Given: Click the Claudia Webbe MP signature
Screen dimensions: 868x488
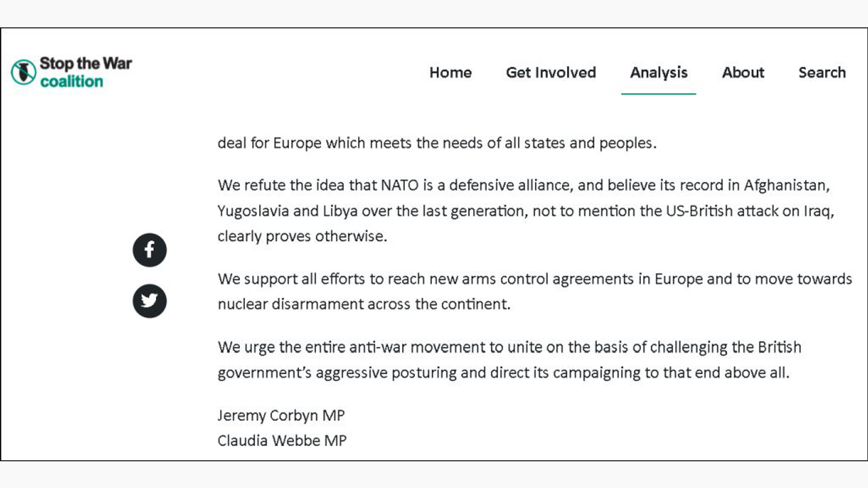Looking at the screenshot, I should click(x=281, y=441).
